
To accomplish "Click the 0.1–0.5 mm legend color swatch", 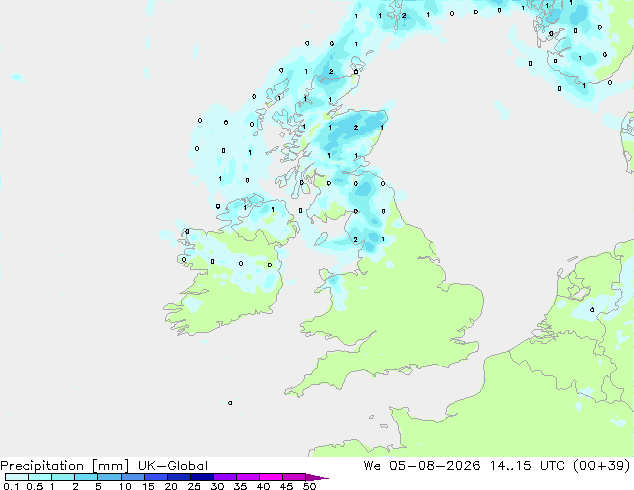I will pos(17,477).
